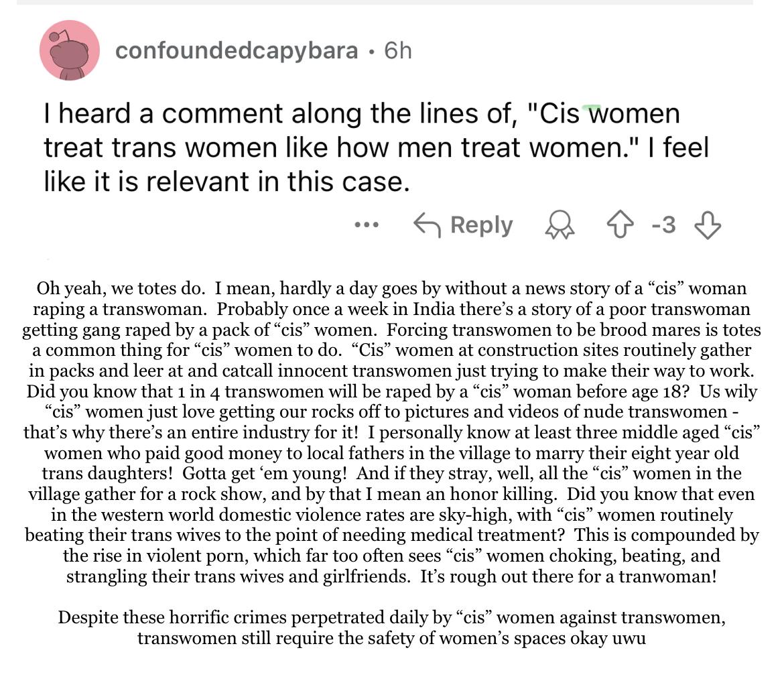Click the first line starting "I heard a comment"
Viewport: 784px width, 693px height.
(x=362, y=113)
